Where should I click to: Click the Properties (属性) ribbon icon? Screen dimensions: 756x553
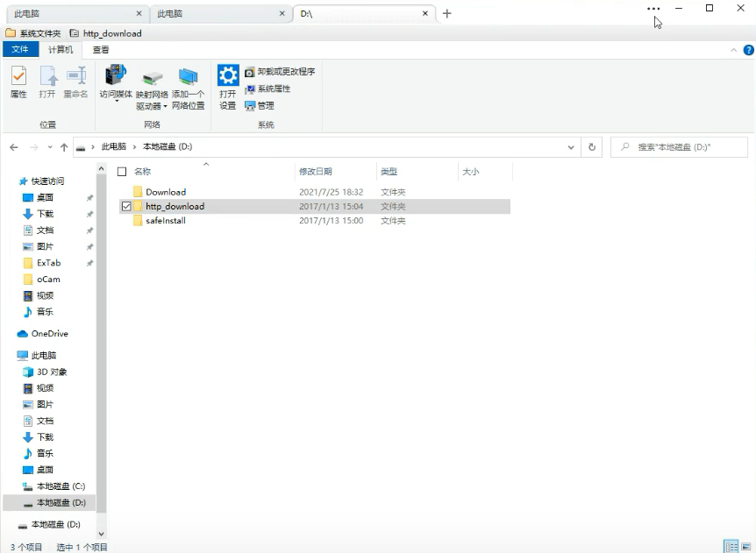[x=18, y=82]
